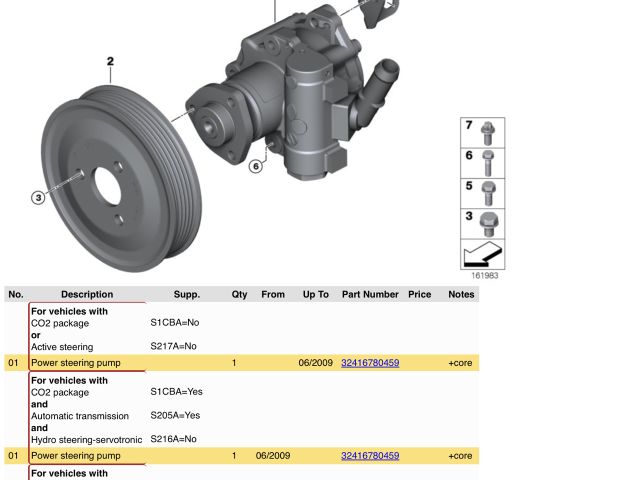Click the direction arrow icon below legend

(x=483, y=254)
